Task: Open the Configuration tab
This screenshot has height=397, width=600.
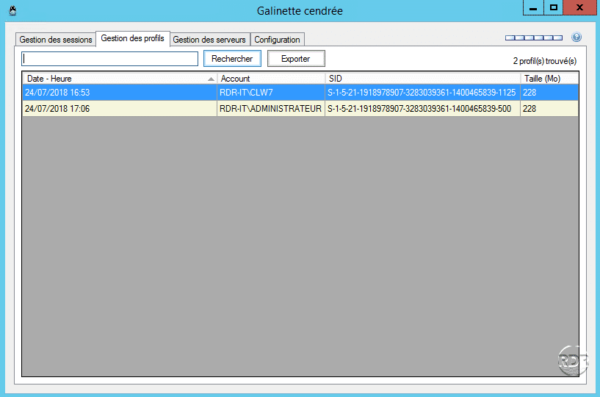Action: tap(277, 39)
